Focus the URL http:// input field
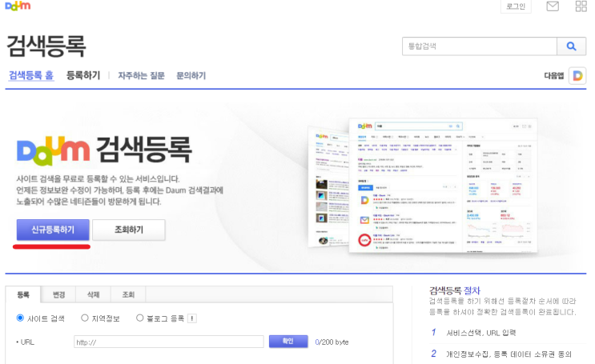The height and width of the screenshot is (364, 595). tap(169, 342)
